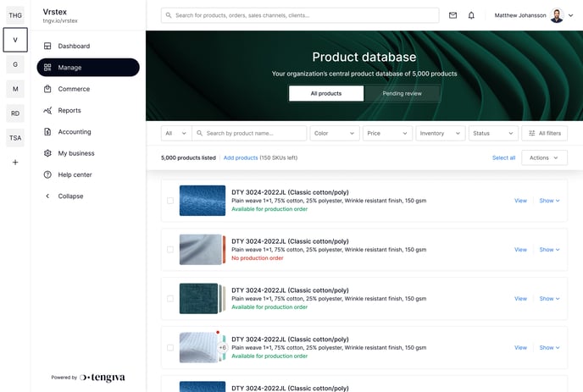This screenshot has width=583, height=392.
Task: Click View for No production order product
Action: [520, 250]
